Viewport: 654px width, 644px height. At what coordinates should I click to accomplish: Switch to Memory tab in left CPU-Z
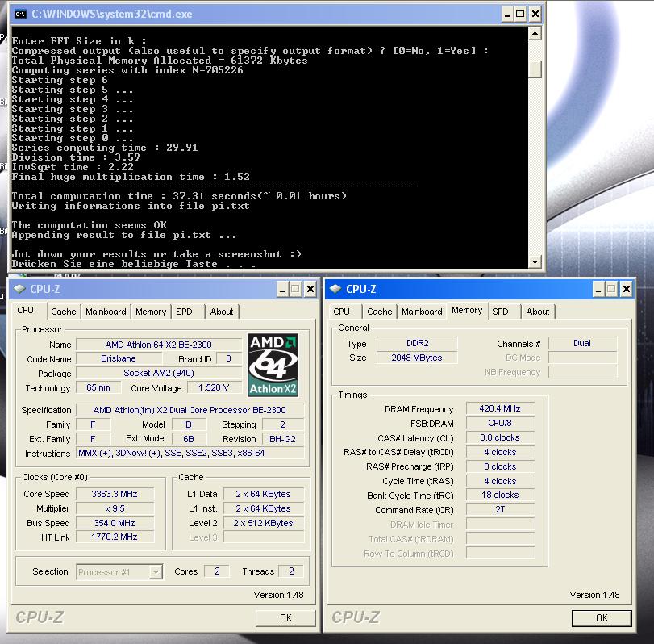click(151, 312)
